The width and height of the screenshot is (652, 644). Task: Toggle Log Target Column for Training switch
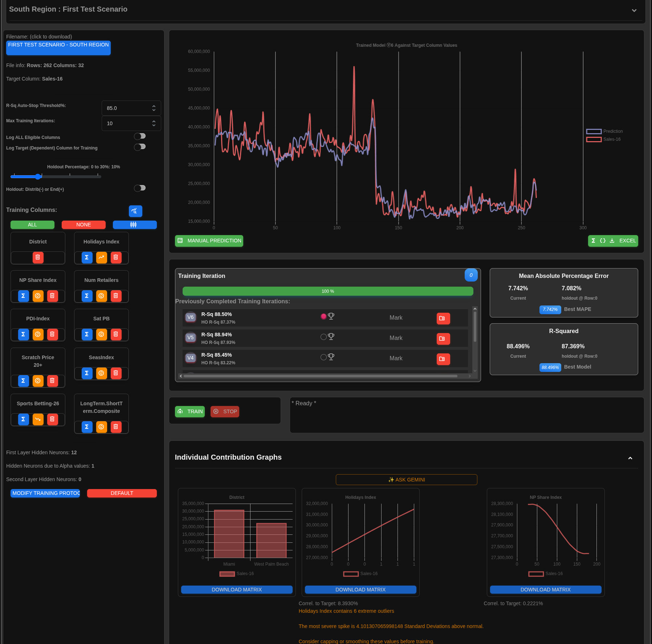(140, 147)
